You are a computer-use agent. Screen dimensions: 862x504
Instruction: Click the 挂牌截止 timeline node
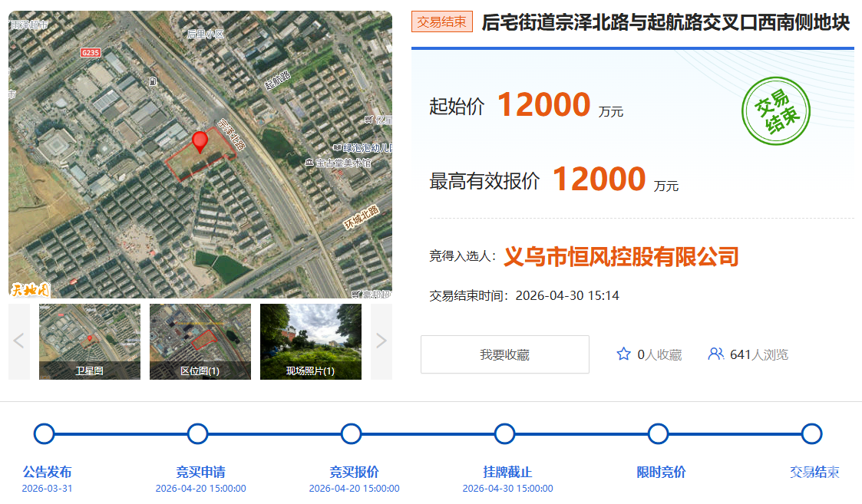tap(504, 434)
